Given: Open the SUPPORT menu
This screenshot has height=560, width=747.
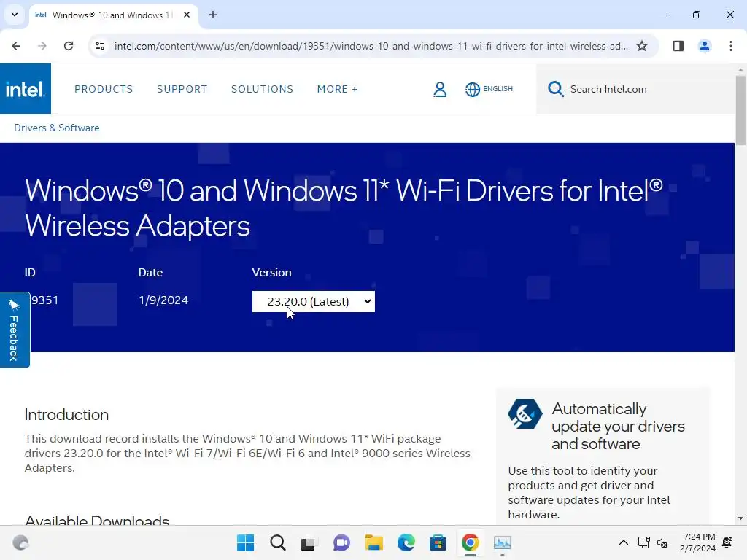Looking at the screenshot, I should [x=182, y=89].
